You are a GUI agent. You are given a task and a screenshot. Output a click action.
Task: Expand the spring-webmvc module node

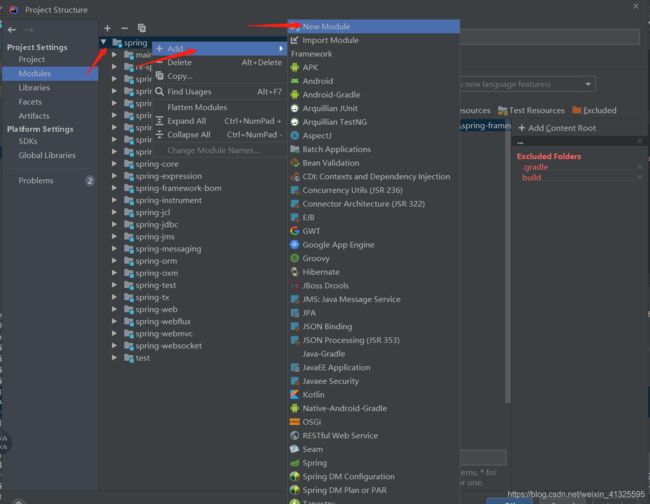pos(114,334)
